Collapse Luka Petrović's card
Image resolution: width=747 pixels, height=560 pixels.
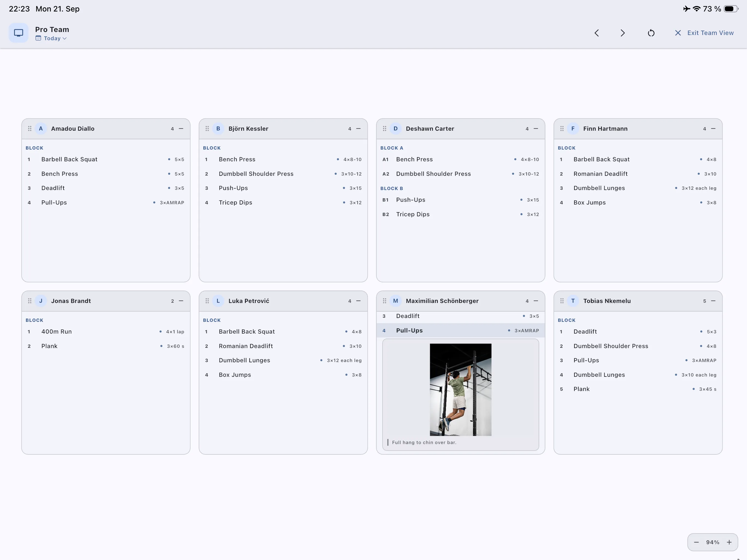[358, 301]
